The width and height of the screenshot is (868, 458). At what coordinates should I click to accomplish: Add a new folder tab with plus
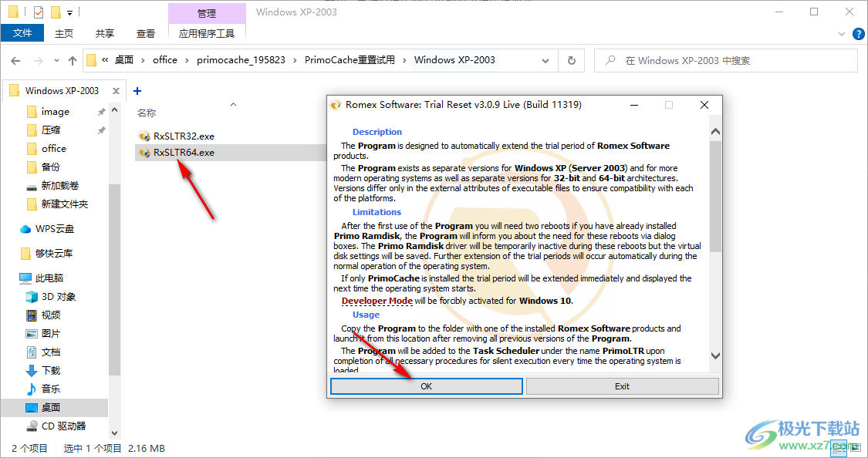pos(137,91)
